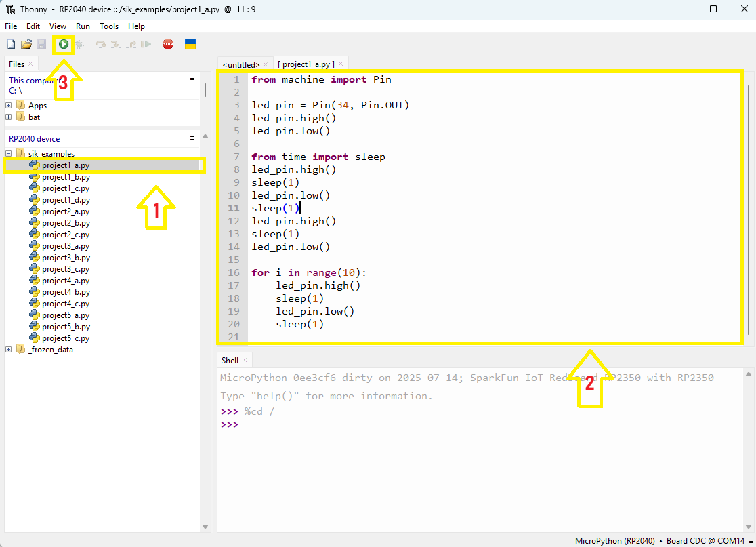Screen dimensions: 756x547
Task: Select project3_b.py in device file tree
Action: 65,258
